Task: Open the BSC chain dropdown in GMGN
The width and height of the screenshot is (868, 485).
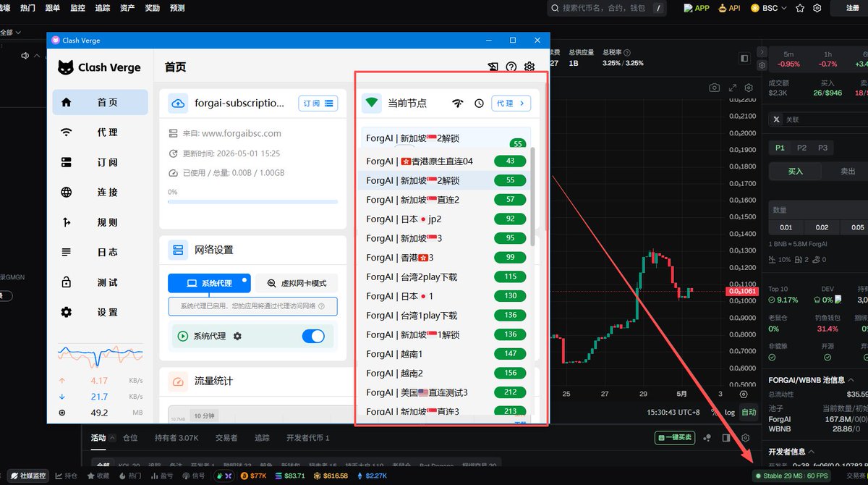Action: [x=768, y=8]
